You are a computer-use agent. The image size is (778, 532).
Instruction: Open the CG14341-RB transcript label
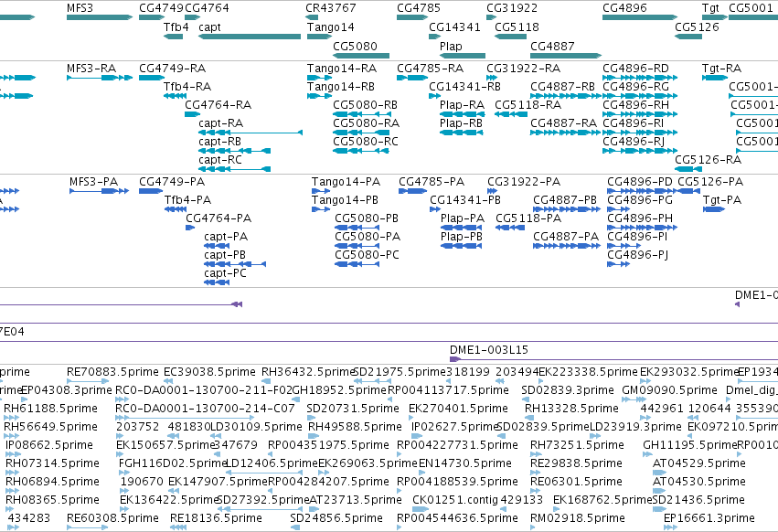pyautogui.click(x=465, y=87)
